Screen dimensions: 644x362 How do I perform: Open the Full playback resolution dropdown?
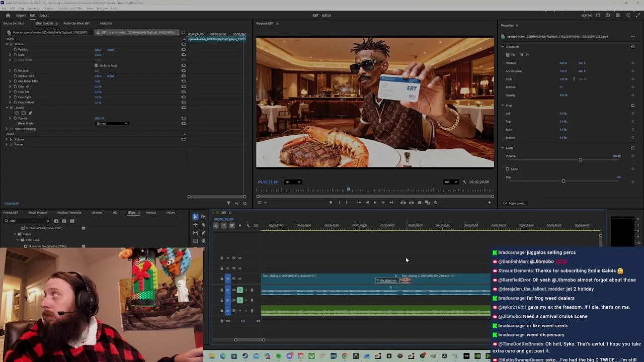450,182
